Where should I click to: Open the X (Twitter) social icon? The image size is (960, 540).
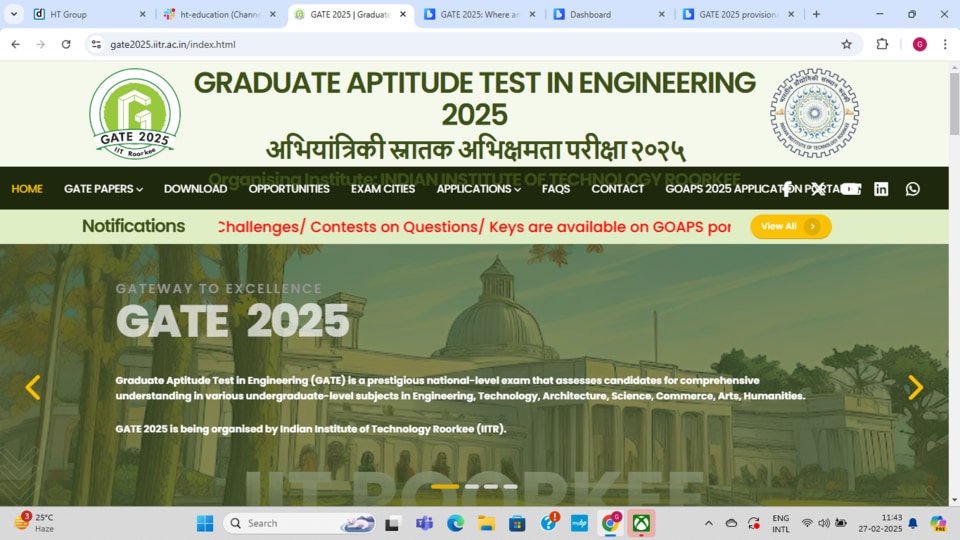818,189
